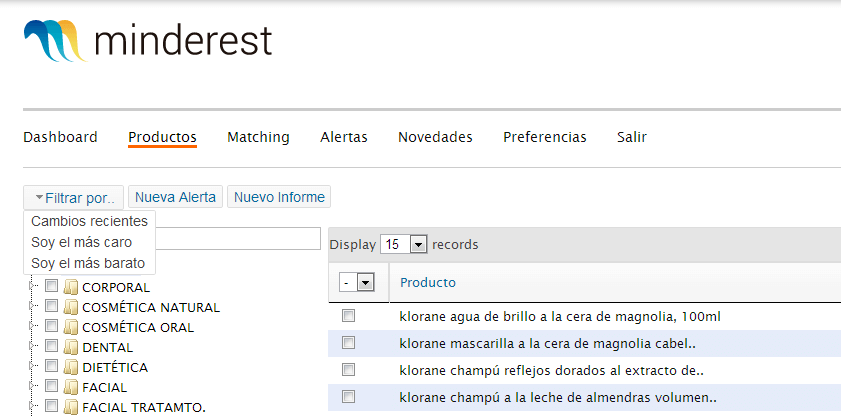841x416 pixels.
Task: Tick the FACIAL category checkbox
Action: 51,386
